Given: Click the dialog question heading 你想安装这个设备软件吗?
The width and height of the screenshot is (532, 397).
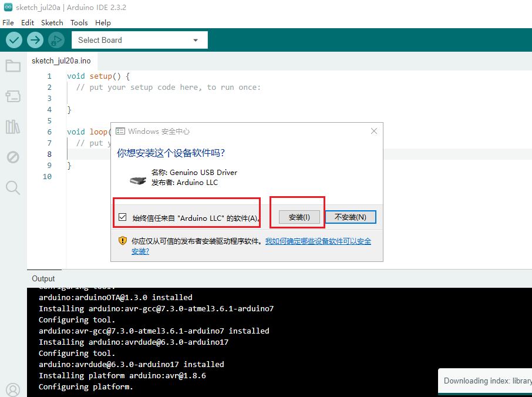Looking at the screenshot, I should 171,153.
